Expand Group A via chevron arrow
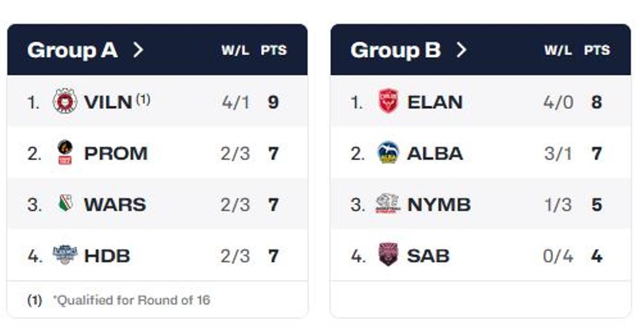 [138, 50]
